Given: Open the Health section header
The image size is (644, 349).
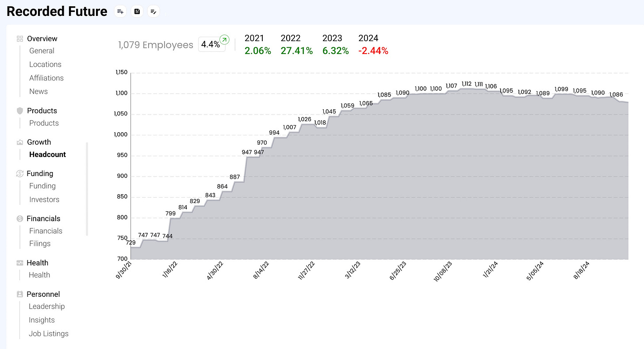Looking at the screenshot, I should (37, 263).
